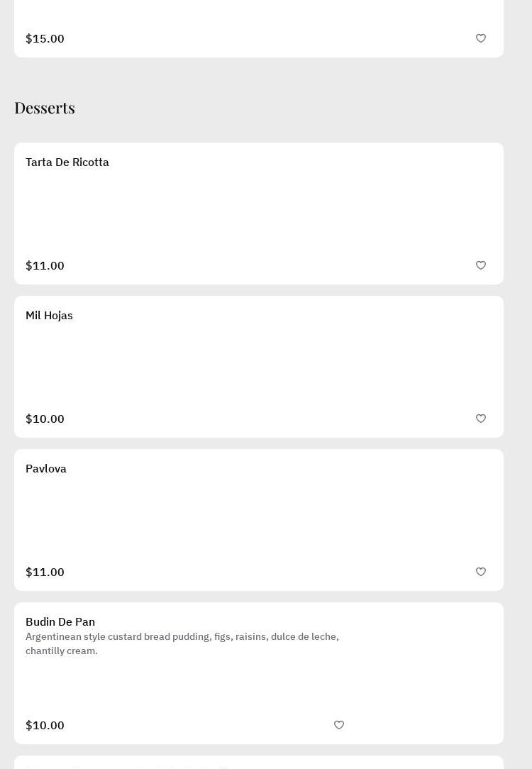Select the $11.00 price under Tarta De Ricotta
The height and width of the screenshot is (769, 532).
(x=45, y=266)
